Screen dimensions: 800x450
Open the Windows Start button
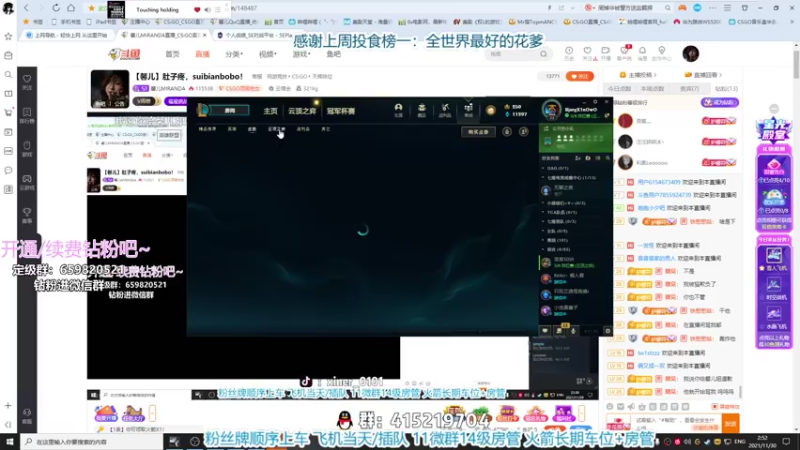[x=9, y=441]
